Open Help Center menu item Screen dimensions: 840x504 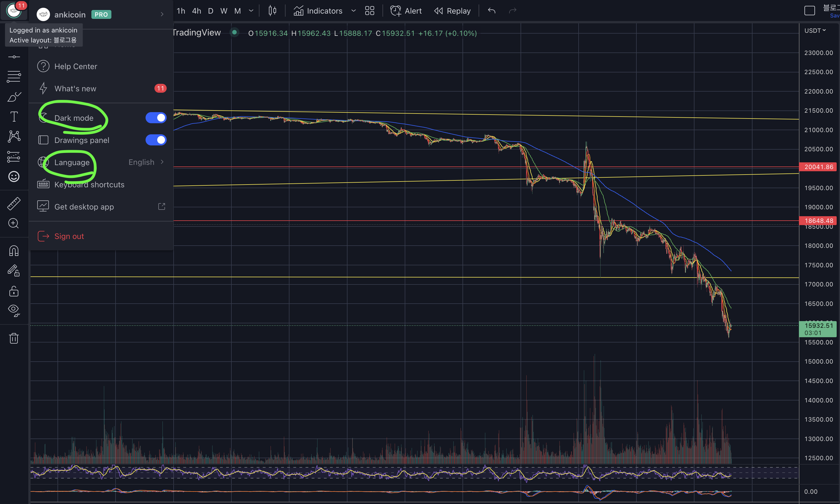tap(76, 67)
